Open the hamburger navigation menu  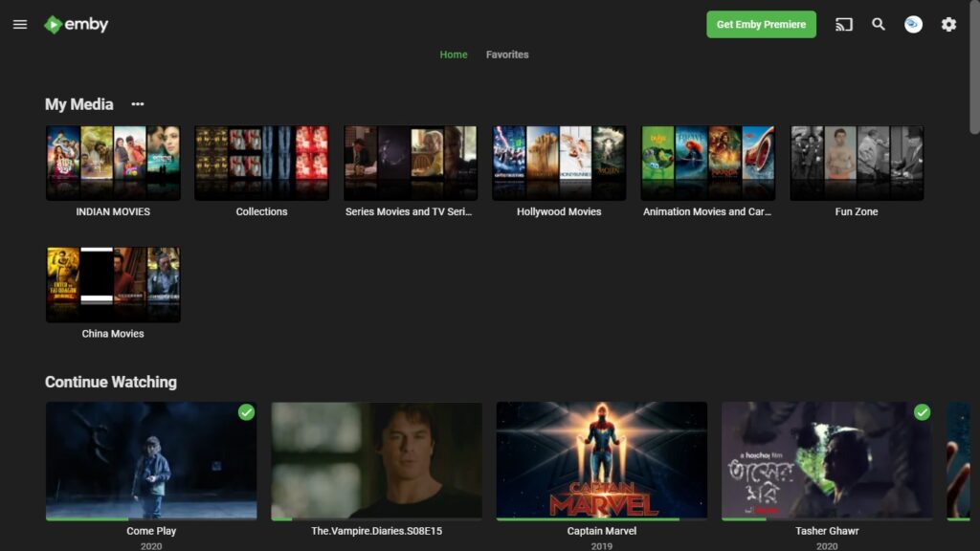point(20,25)
